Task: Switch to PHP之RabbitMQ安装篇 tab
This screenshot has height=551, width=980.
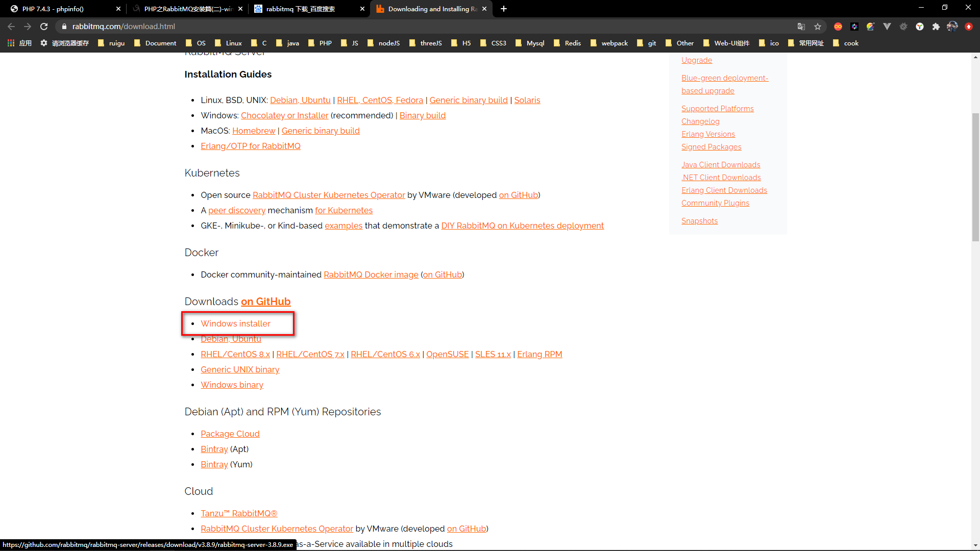Action: click(187, 9)
